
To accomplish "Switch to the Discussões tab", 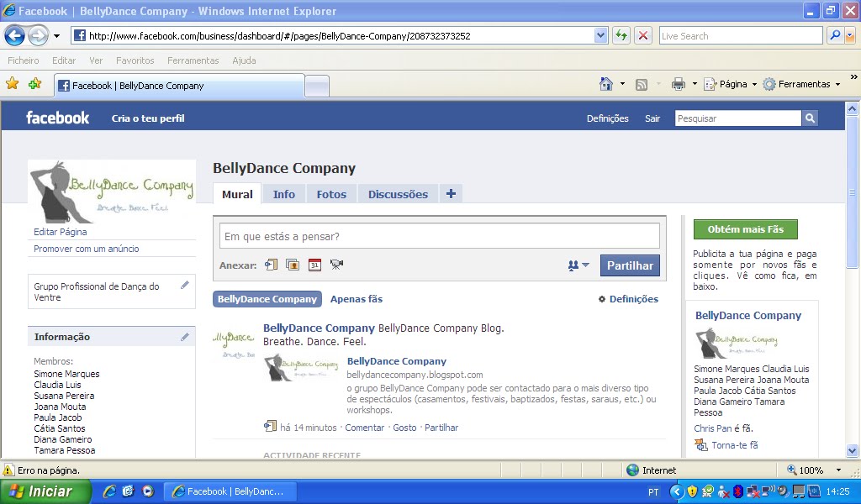I will (x=398, y=194).
